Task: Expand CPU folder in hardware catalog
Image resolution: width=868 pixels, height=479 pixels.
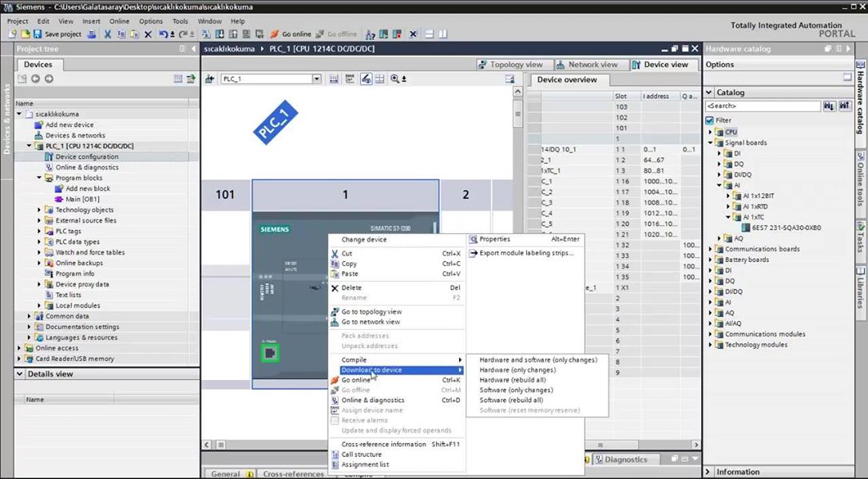Action: coord(710,133)
